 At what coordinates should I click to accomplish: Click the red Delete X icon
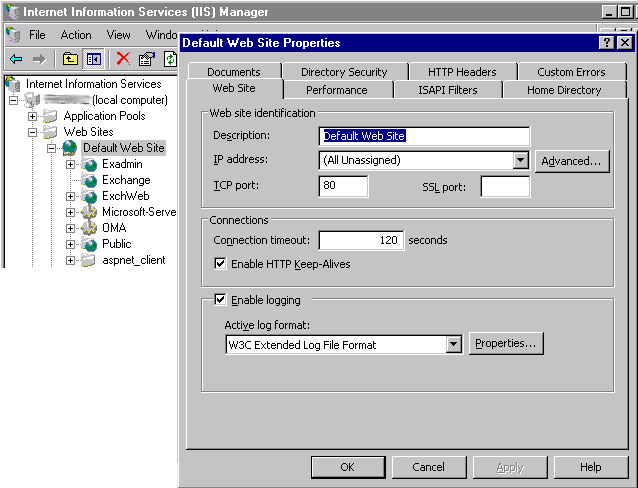point(123,59)
